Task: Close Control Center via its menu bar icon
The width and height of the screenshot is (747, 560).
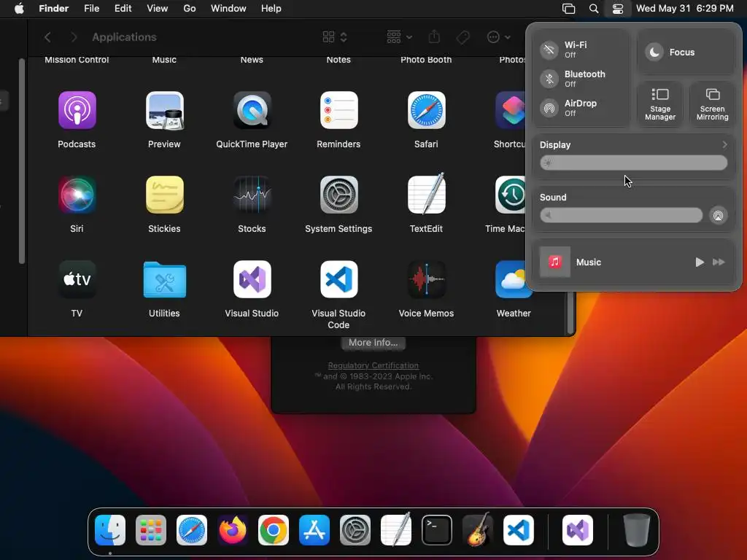Action: click(617, 9)
